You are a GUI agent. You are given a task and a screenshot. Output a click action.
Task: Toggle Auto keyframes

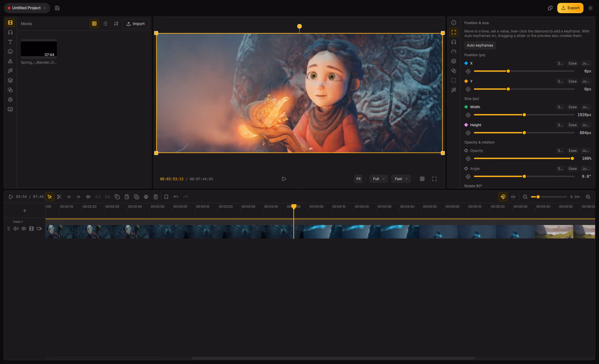(x=480, y=45)
